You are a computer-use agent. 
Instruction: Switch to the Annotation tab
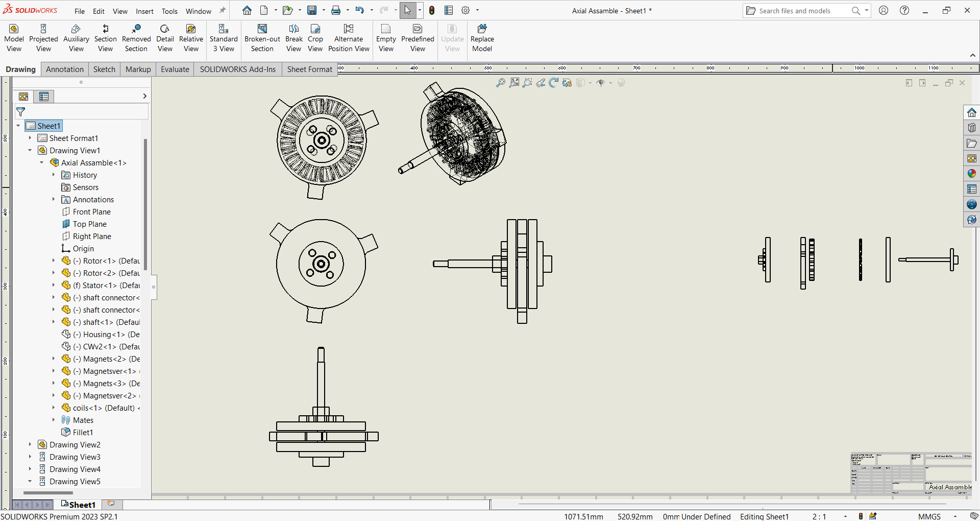pyautogui.click(x=64, y=69)
